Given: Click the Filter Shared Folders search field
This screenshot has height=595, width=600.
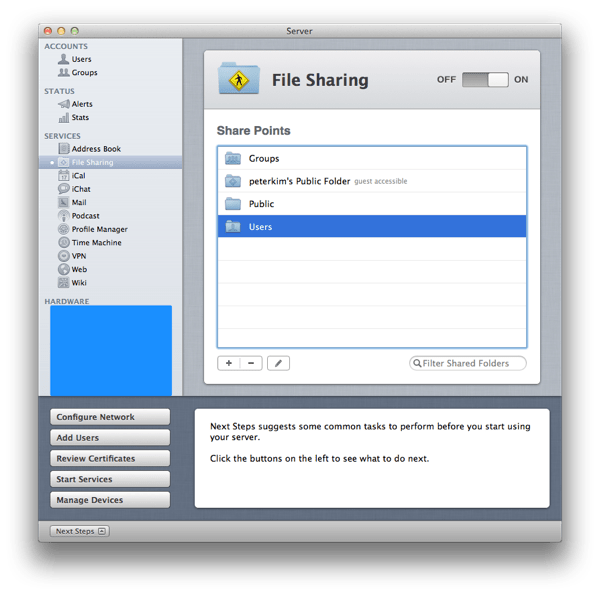Looking at the screenshot, I should (468, 363).
